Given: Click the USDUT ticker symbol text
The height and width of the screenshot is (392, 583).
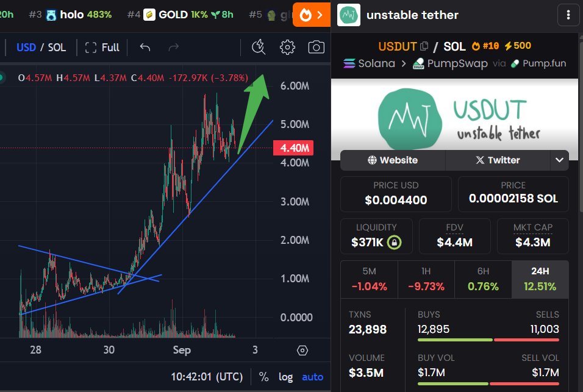Looking at the screenshot, I should 398,46.
